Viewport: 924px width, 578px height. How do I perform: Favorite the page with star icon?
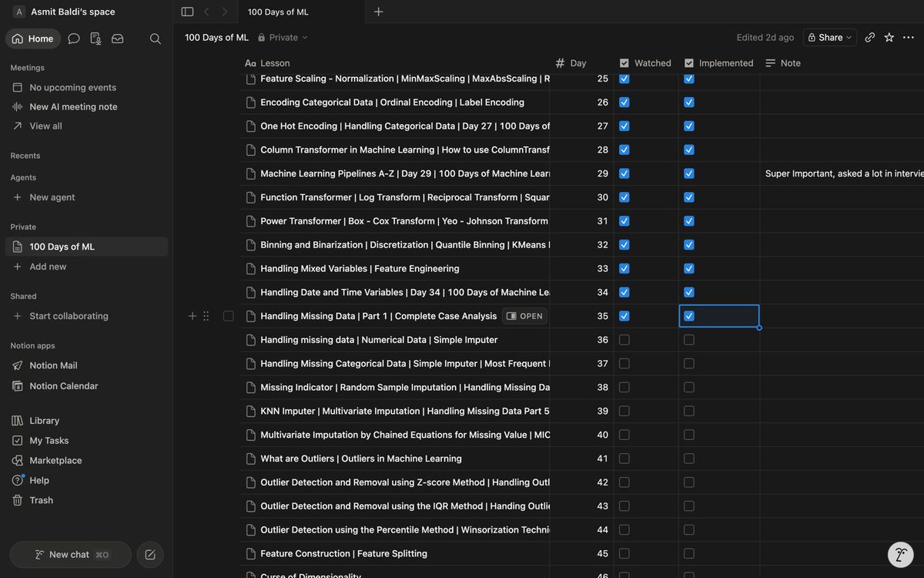pos(889,37)
